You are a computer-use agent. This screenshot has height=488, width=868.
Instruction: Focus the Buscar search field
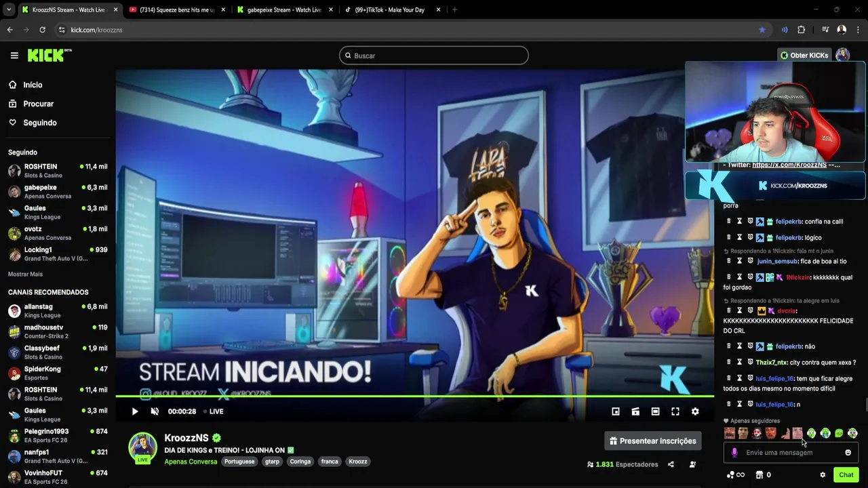tap(434, 56)
